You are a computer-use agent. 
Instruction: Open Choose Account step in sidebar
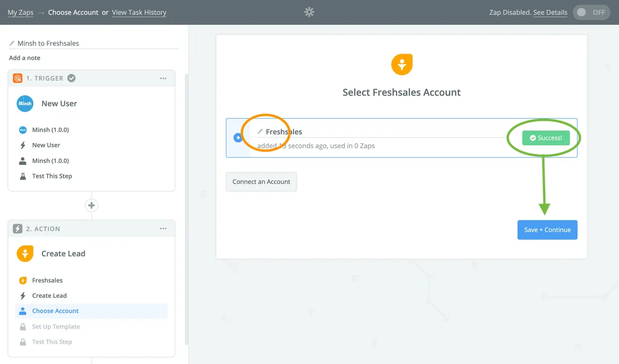pos(55,311)
